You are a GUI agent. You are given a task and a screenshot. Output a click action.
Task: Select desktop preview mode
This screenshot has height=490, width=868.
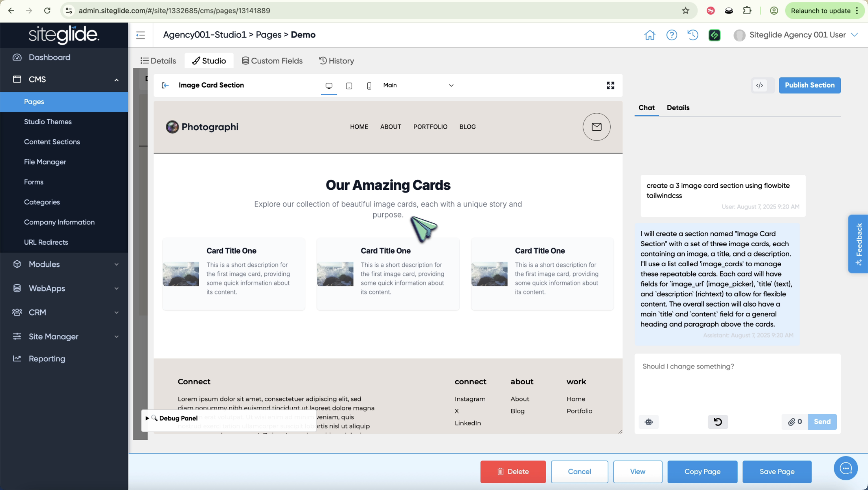tap(329, 86)
